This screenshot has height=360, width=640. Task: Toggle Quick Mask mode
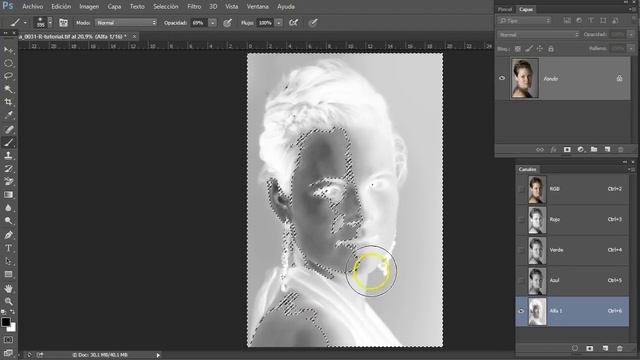point(8,340)
